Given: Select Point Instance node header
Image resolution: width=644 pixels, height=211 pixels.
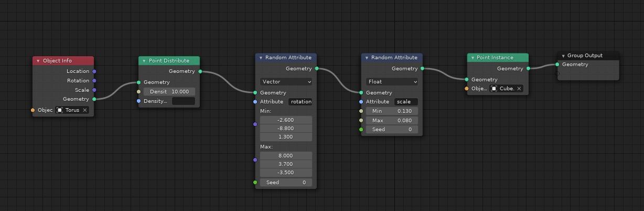Looking at the screenshot, I should (x=498, y=58).
